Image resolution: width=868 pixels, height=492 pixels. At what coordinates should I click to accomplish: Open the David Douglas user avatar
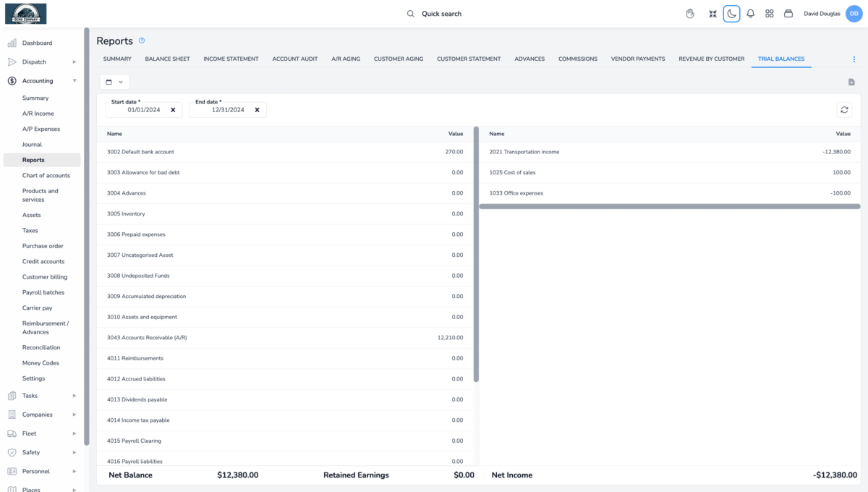[x=853, y=14]
